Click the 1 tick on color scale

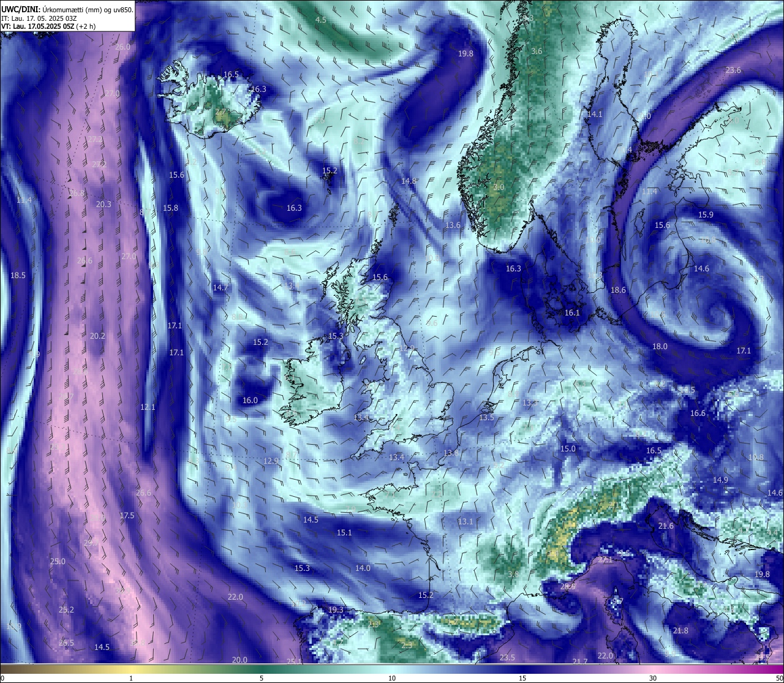(131, 678)
